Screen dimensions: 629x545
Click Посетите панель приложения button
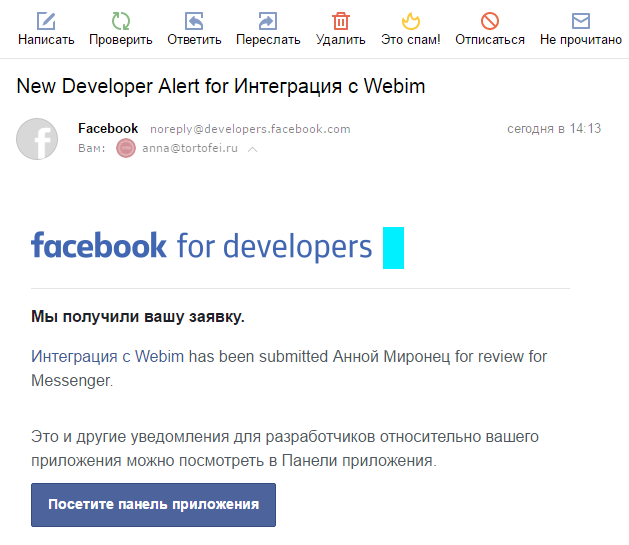pos(153,504)
